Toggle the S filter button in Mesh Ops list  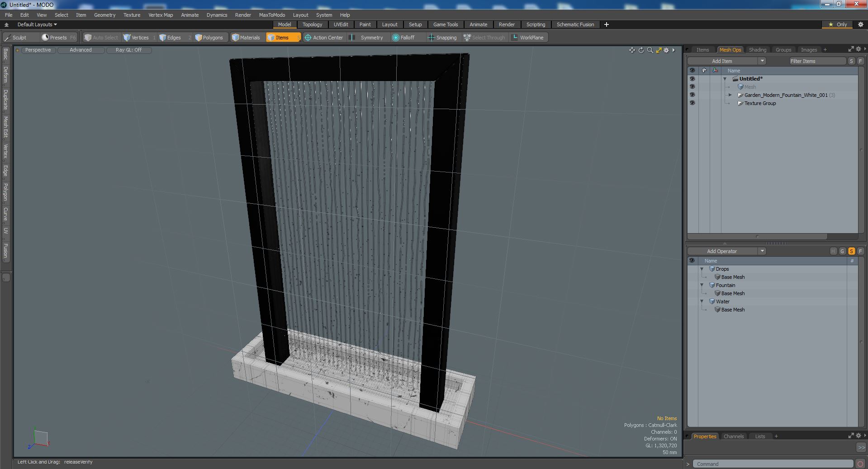pyautogui.click(x=851, y=61)
